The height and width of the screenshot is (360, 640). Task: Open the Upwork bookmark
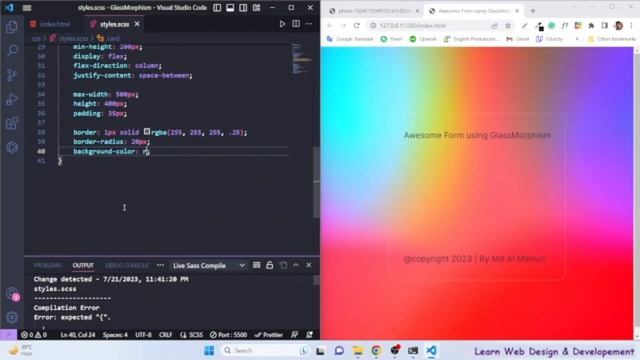pyautogui.click(x=423, y=39)
